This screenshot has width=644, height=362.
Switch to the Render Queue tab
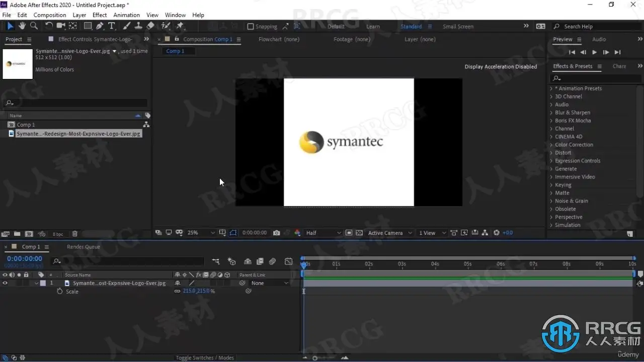coord(84,247)
